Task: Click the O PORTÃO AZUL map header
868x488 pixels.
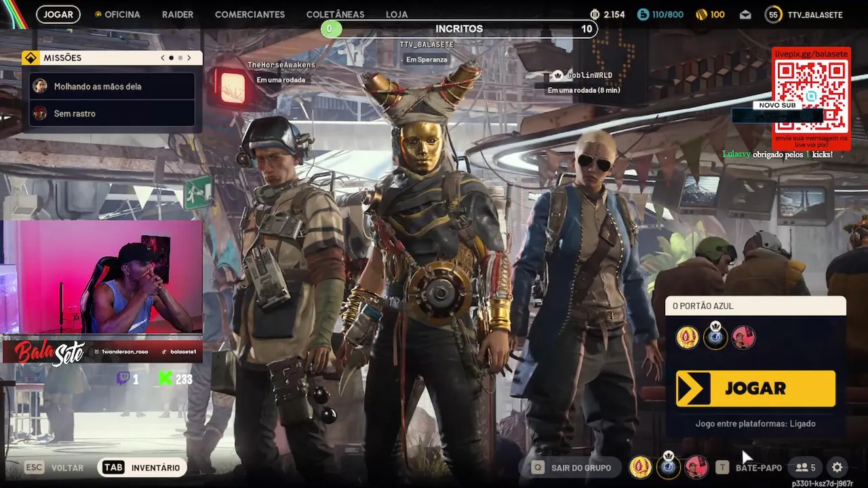Action: (755, 306)
